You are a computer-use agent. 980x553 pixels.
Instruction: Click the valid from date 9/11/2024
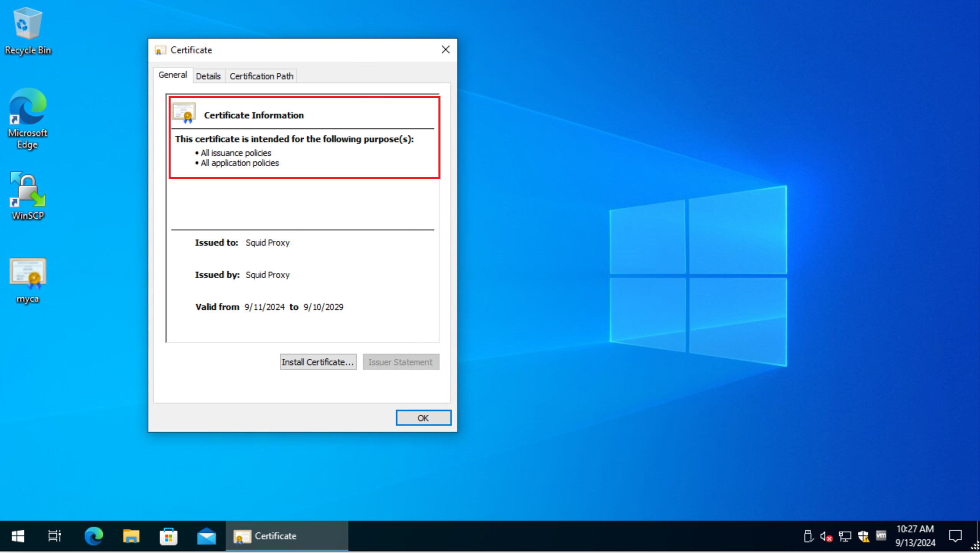click(264, 307)
